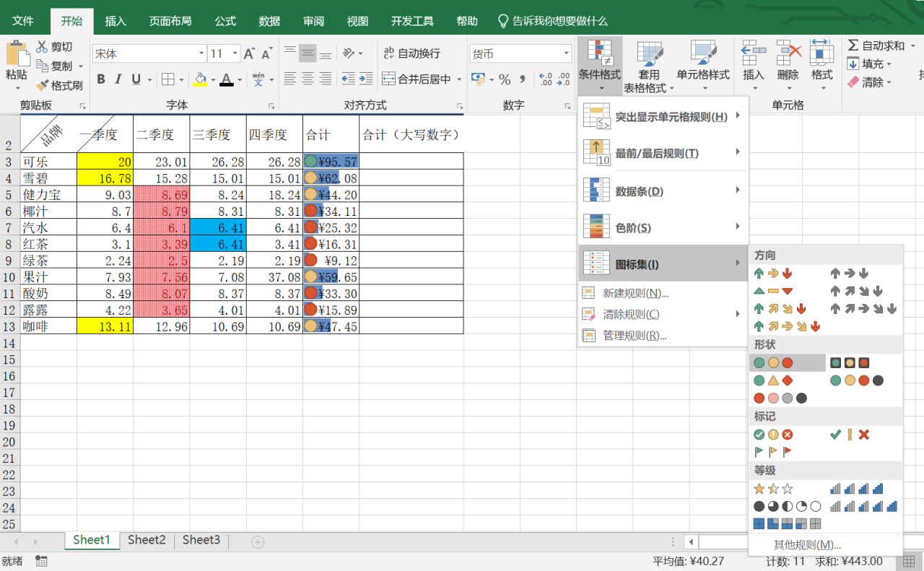Open the AutoSum (自动求和) dropdown arrow

912,46
